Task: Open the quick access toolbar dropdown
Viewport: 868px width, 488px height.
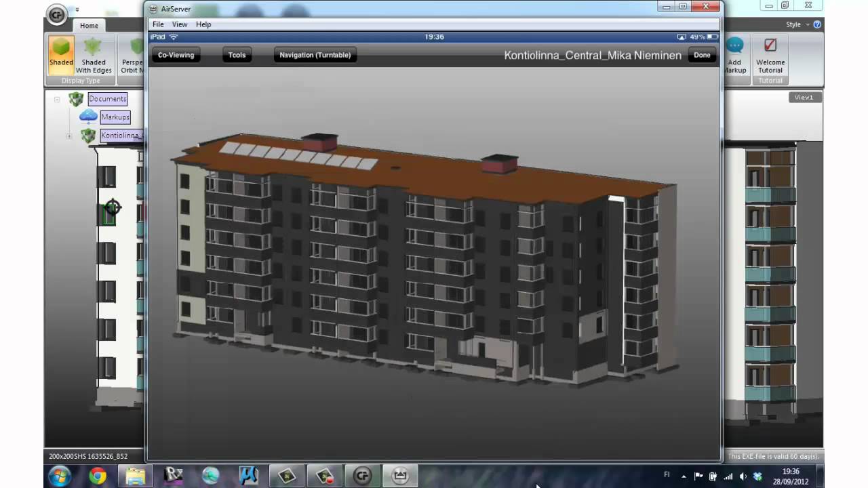Action: pyautogui.click(x=77, y=10)
